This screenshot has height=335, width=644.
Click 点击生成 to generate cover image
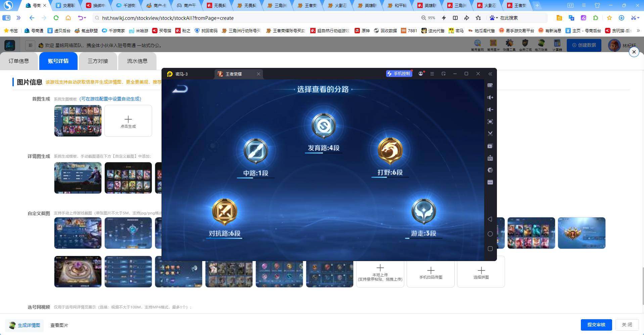[x=128, y=121]
